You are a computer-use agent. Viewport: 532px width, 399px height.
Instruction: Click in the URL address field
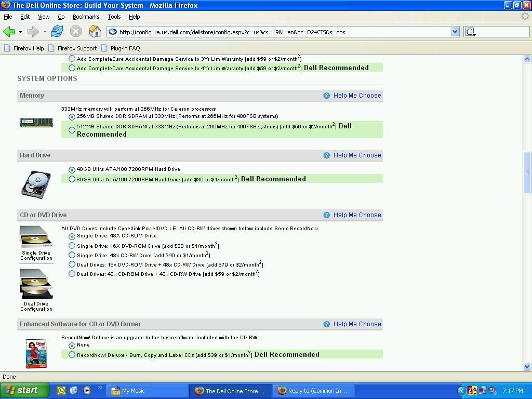coord(284,32)
